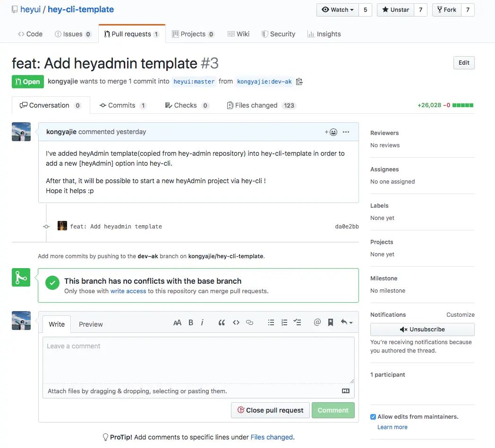This screenshot has height=448, width=495.
Task: Open the Issues tab
Action: pos(73,34)
